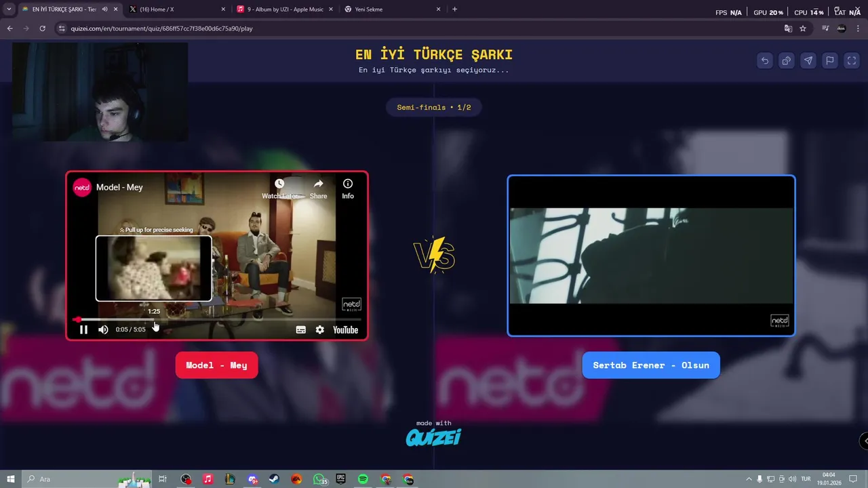The image size is (868, 488).
Task: Open system volume tray icon
Action: click(x=793, y=479)
